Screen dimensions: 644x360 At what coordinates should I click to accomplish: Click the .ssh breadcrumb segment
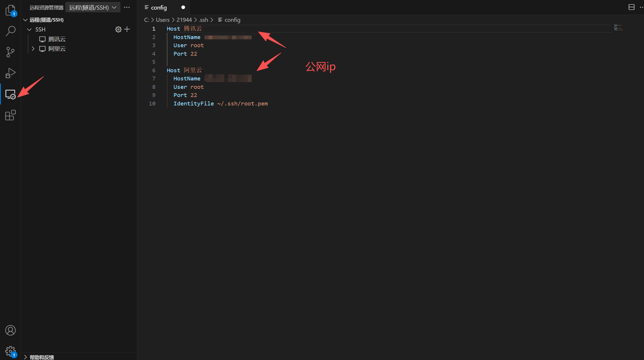[x=204, y=20]
